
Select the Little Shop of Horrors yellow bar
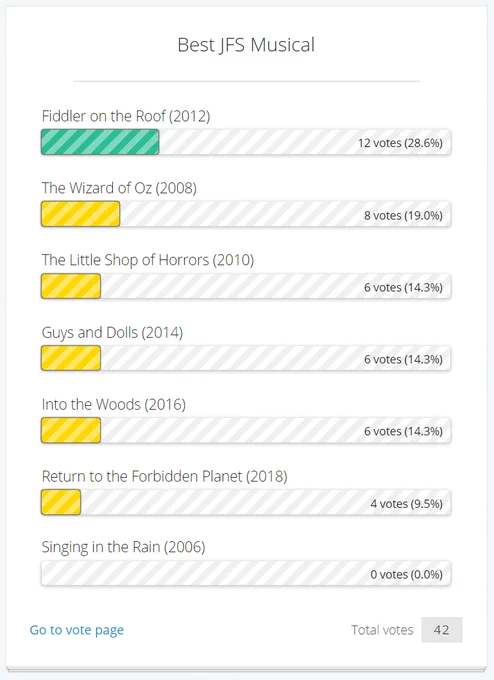[71, 286]
